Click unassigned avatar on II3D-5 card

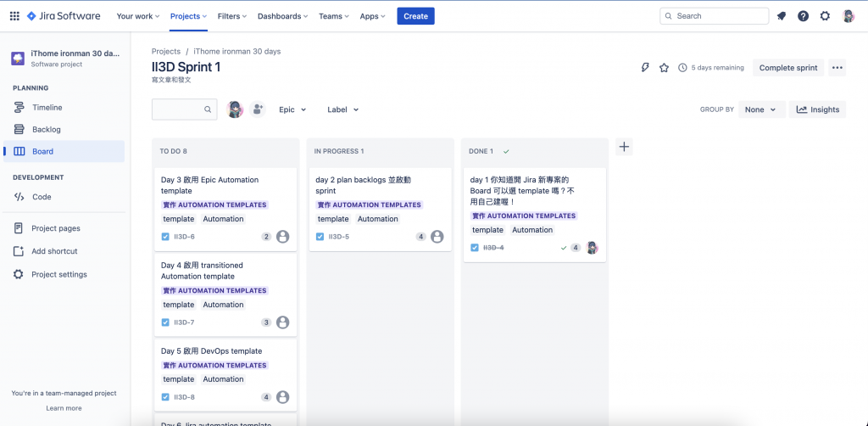pyautogui.click(x=437, y=237)
